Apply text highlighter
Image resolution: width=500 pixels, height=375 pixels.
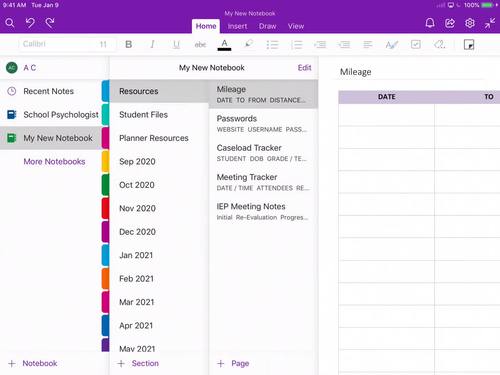(x=249, y=44)
